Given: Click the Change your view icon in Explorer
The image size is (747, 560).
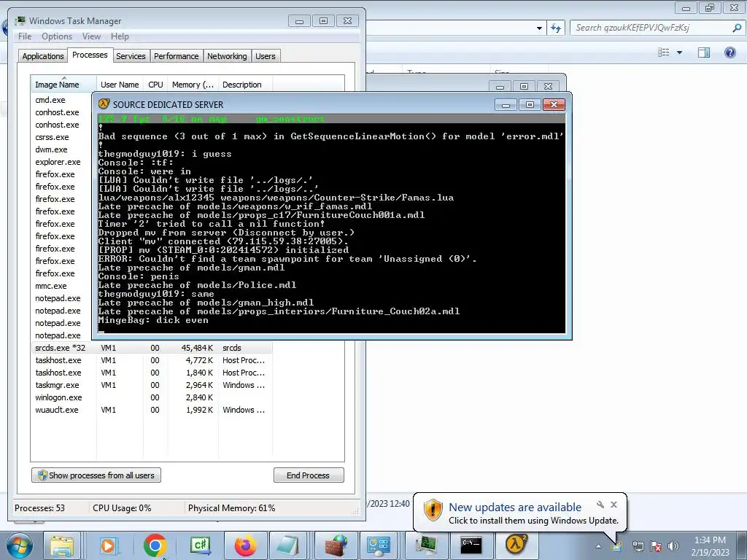Looking at the screenshot, I should pyautogui.click(x=664, y=52).
